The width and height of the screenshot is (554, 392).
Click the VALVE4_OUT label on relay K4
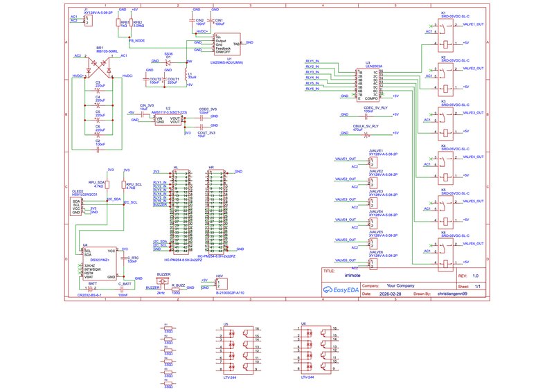(x=473, y=157)
